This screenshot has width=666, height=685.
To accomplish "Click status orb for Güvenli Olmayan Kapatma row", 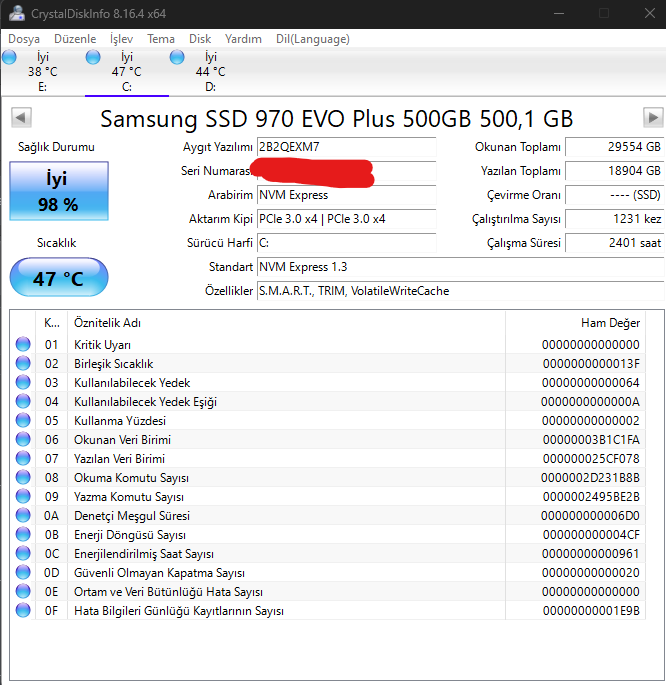I will pos(23,572).
